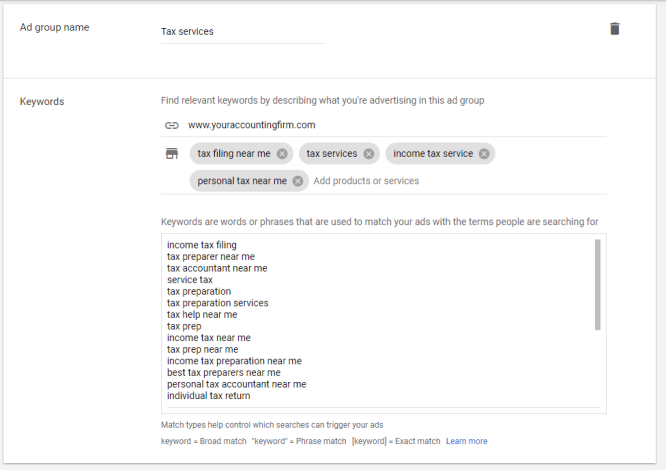Click the storefront icon beside product chips
The height and width of the screenshot is (470, 666).
(x=171, y=154)
